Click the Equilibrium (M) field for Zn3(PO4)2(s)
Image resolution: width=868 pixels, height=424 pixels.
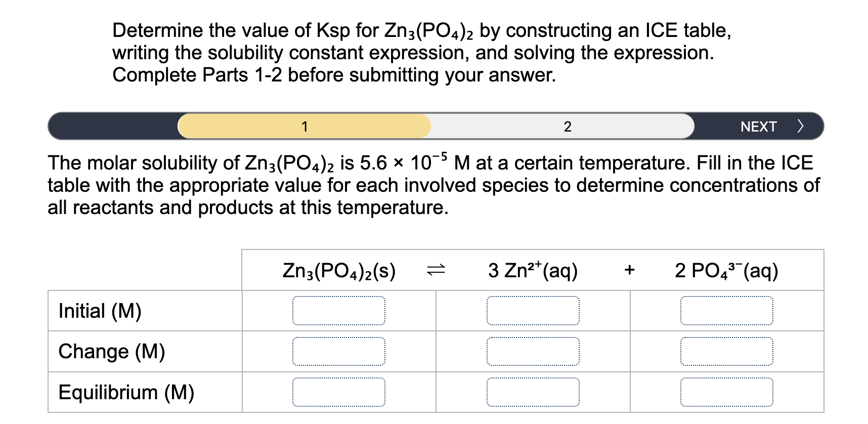pos(338,391)
